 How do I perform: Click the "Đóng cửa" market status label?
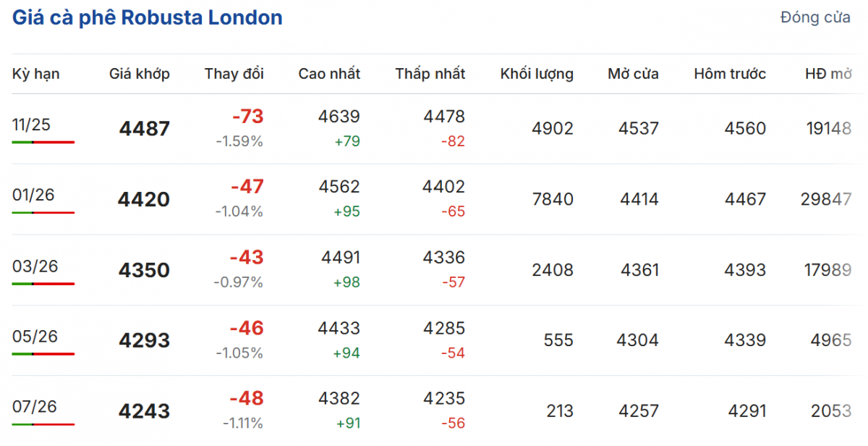point(815,18)
